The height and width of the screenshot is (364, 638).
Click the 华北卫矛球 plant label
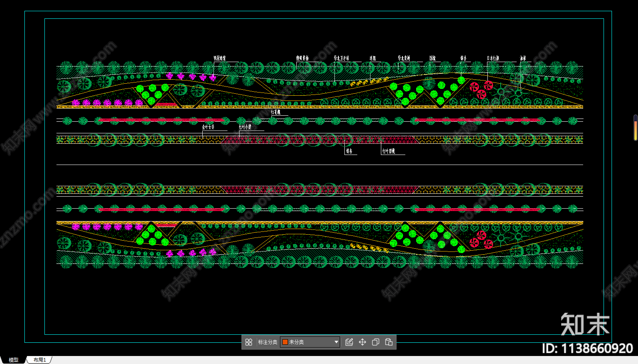(341, 58)
